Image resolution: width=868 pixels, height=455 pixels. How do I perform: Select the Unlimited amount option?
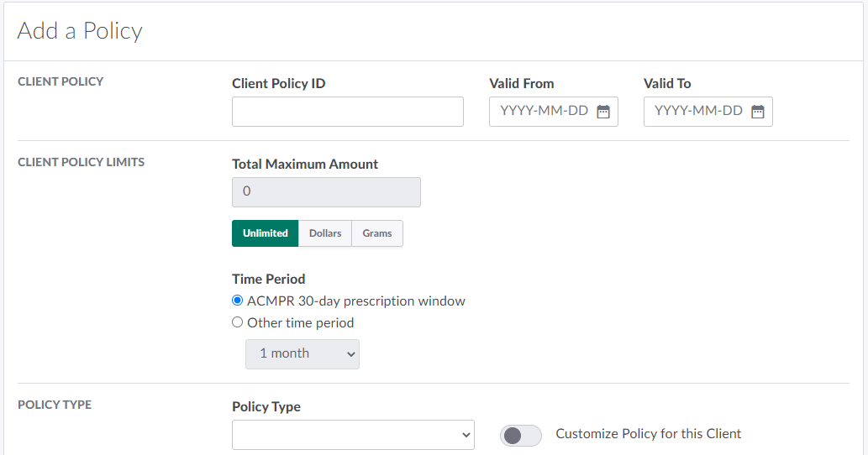click(265, 233)
